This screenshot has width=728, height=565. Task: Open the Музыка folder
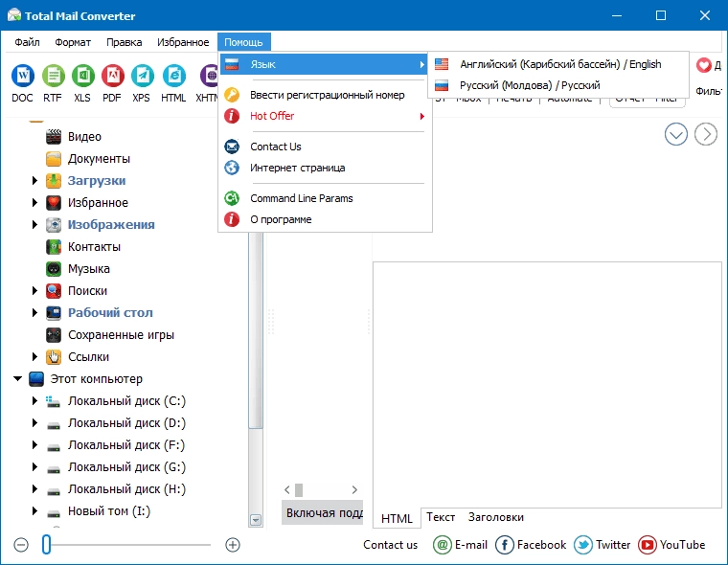(89, 269)
